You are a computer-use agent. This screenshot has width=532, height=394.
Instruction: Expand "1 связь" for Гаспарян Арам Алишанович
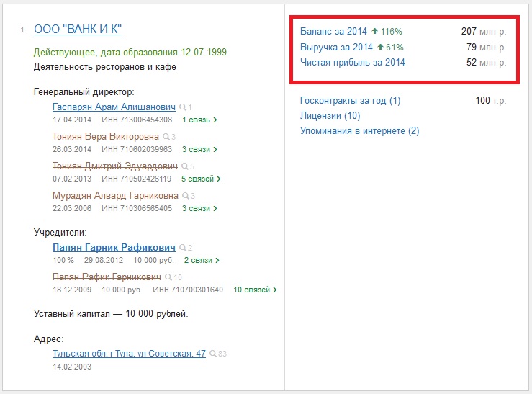click(199, 120)
